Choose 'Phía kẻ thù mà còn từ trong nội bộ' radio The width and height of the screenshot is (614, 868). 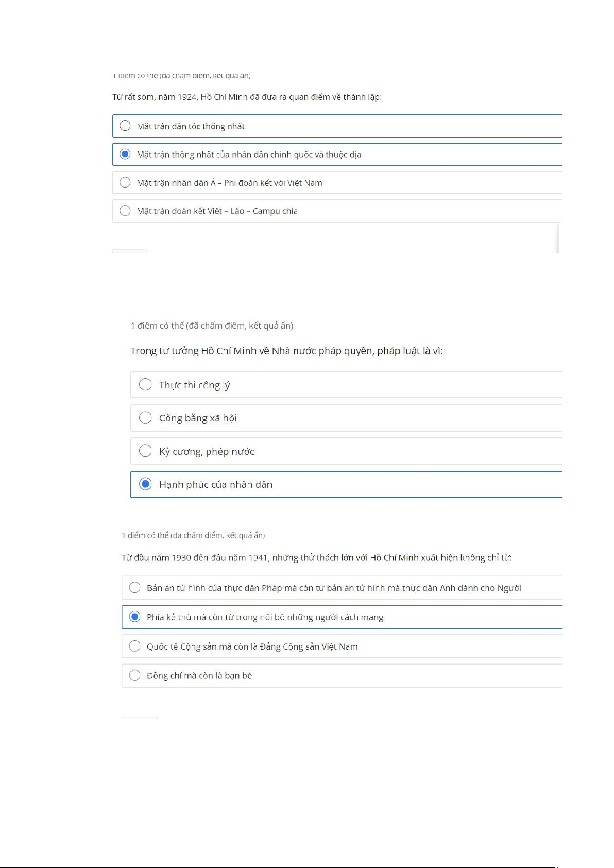(x=134, y=617)
